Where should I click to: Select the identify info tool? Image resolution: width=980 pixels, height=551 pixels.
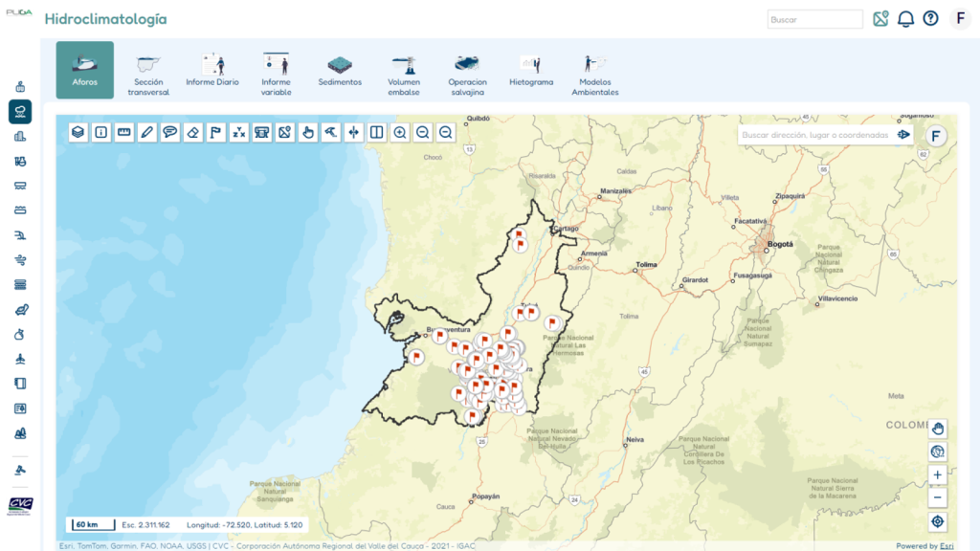pyautogui.click(x=101, y=132)
